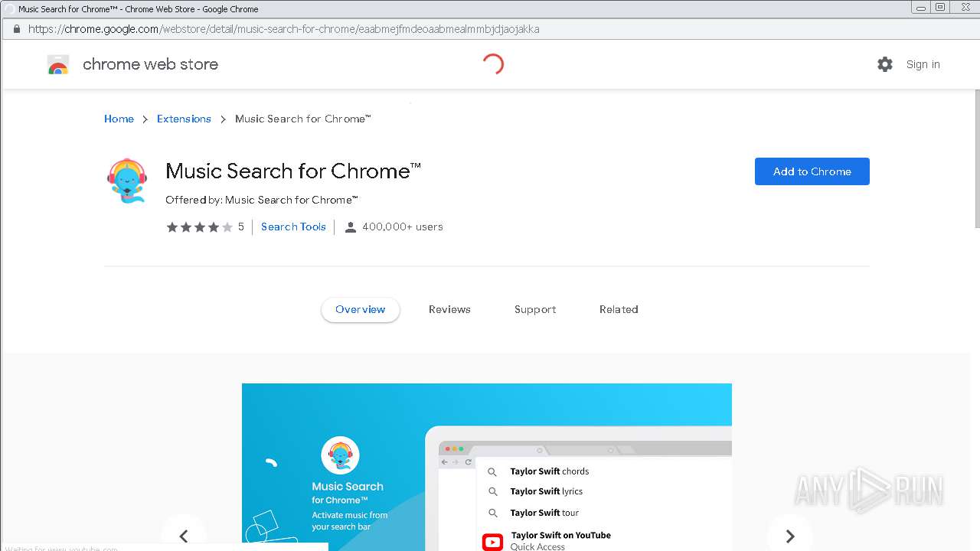Click the Extensions breadcrumb link
Screen dimensions: 980x551
click(x=184, y=119)
